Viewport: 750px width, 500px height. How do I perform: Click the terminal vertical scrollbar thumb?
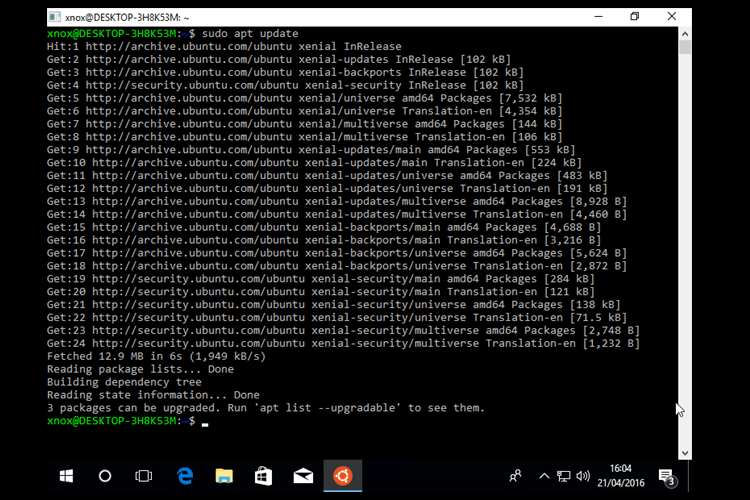[x=685, y=47]
